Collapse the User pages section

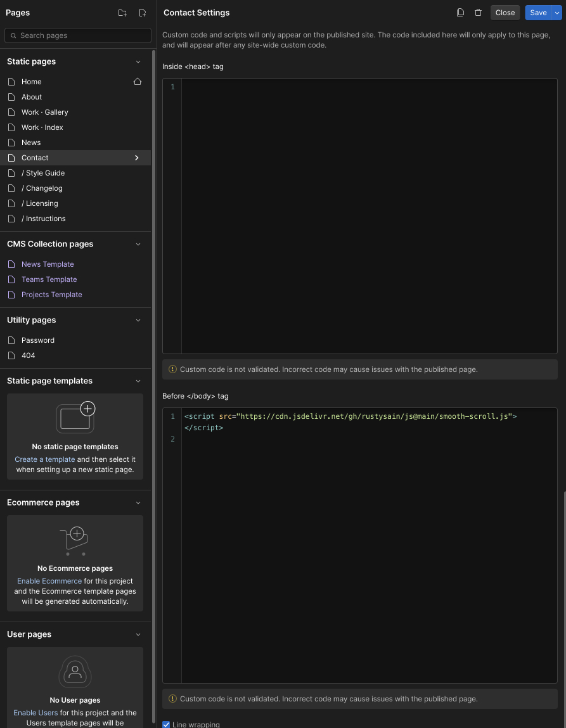[138, 635]
